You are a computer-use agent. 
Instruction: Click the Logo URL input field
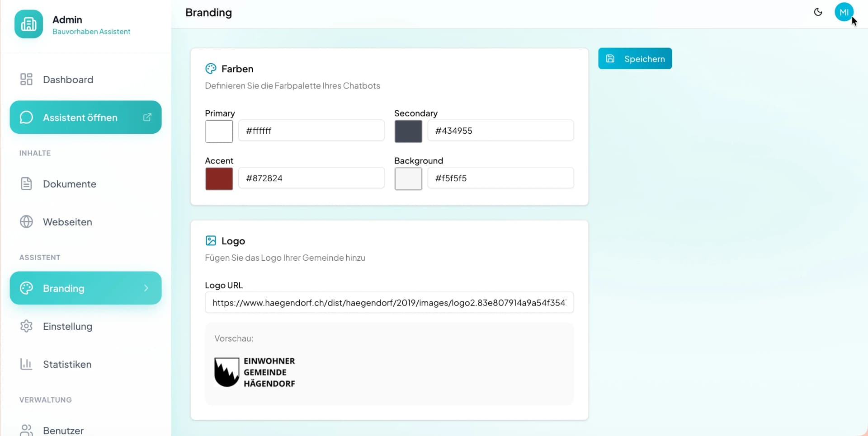[x=389, y=303]
